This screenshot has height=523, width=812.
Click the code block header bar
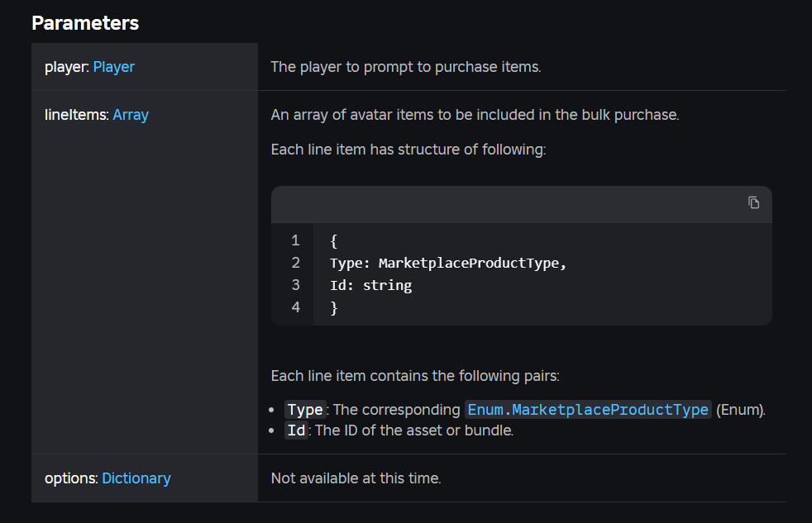pyautogui.click(x=521, y=203)
